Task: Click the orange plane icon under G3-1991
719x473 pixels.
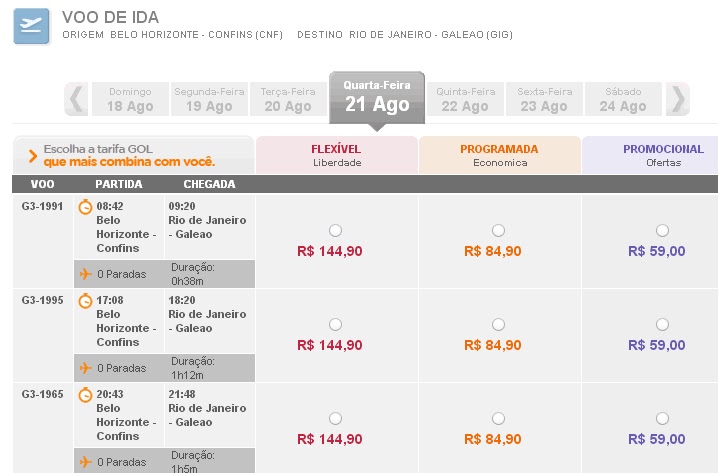Action: tap(85, 273)
